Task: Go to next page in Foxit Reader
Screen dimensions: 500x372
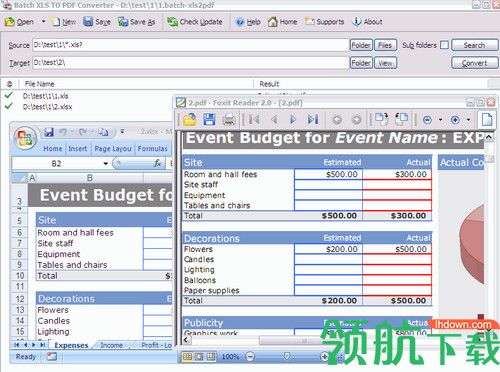Action: click(x=293, y=119)
